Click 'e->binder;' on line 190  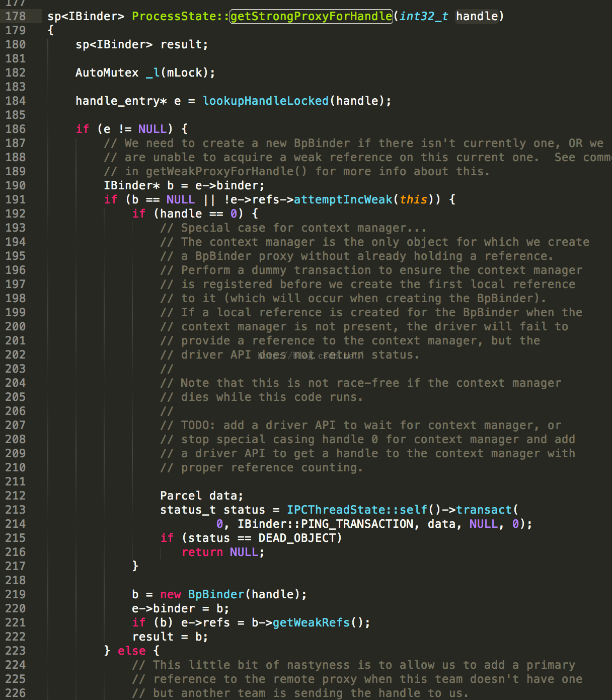click(230, 185)
